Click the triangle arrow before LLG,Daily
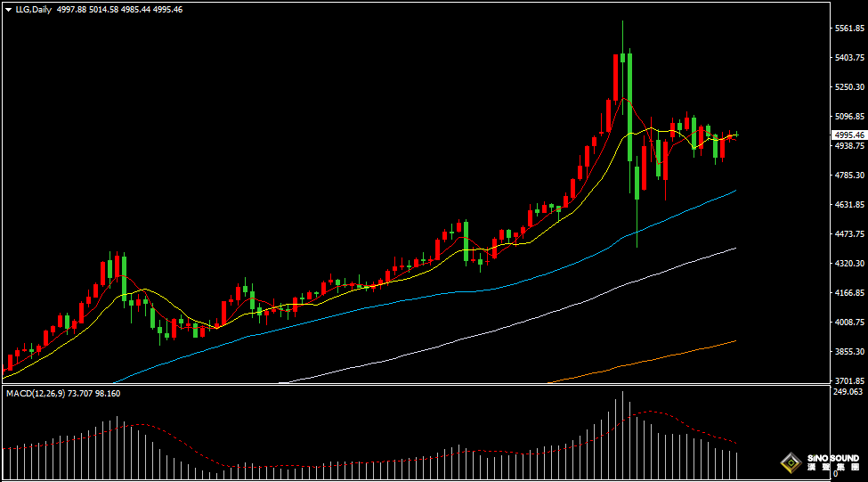The image size is (868, 482). tap(8, 10)
